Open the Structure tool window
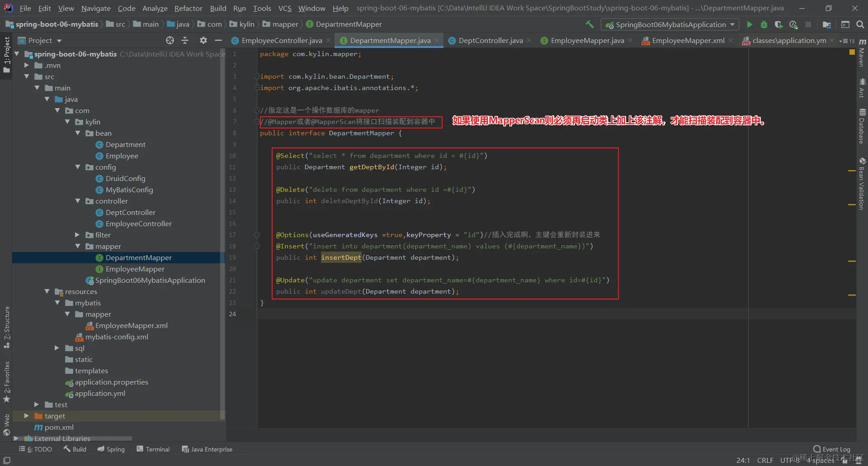 pos(6,327)
